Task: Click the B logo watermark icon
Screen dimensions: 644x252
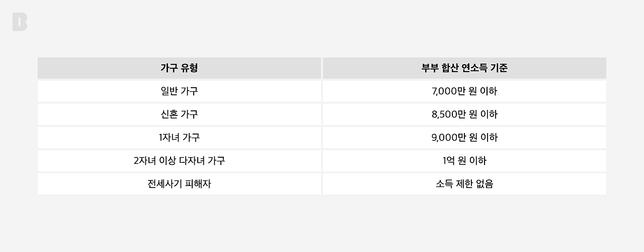Action: click(x=20, y=23)
